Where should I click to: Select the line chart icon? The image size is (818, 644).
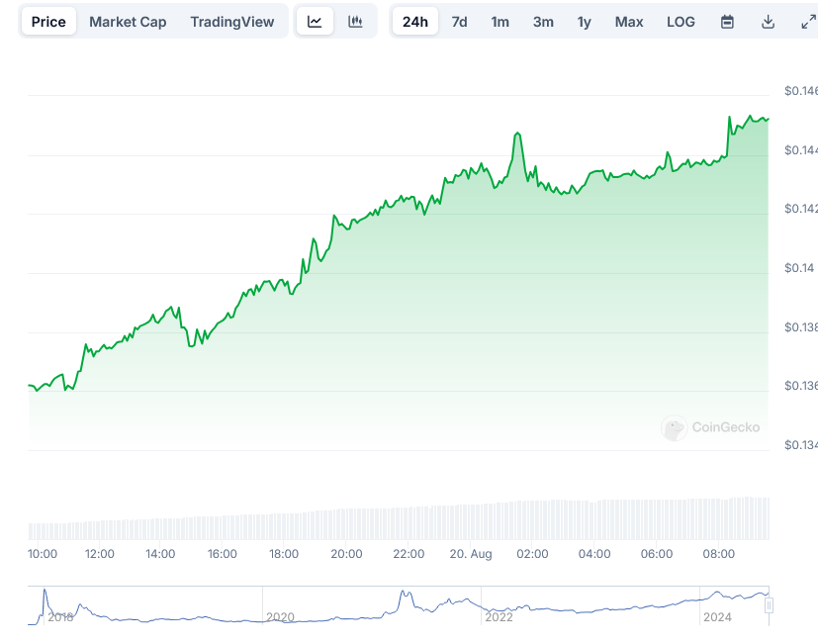coord(315,22)
